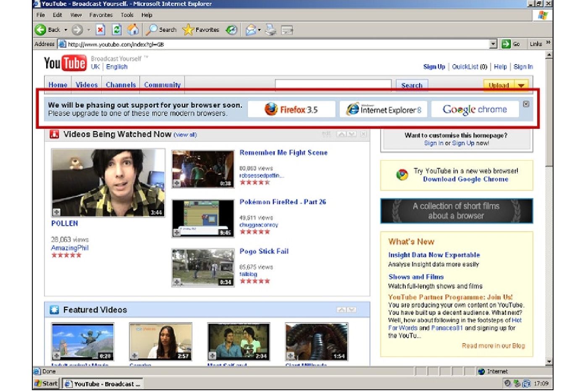This screenshot has width=588, height=391.
Task: Open the View menu
Action: tap(76, 15)
